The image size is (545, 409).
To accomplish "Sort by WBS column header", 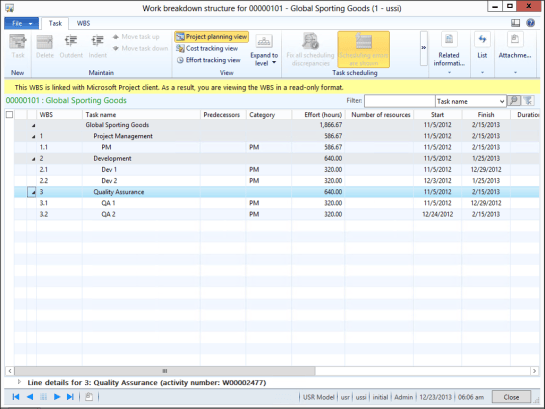I will tap(59, 115).
